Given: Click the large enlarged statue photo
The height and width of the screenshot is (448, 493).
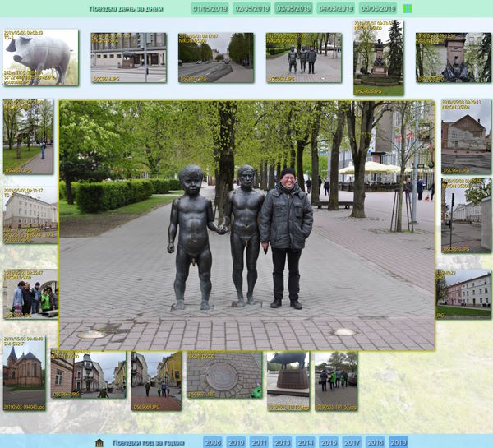Looking at the screenshot, I should pos(247,225).
